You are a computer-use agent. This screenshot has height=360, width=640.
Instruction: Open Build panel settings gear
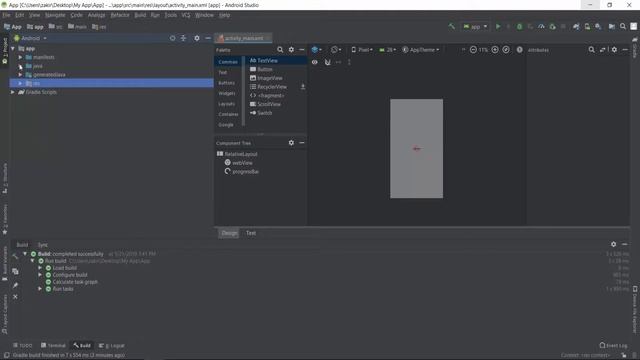point(613,244)
